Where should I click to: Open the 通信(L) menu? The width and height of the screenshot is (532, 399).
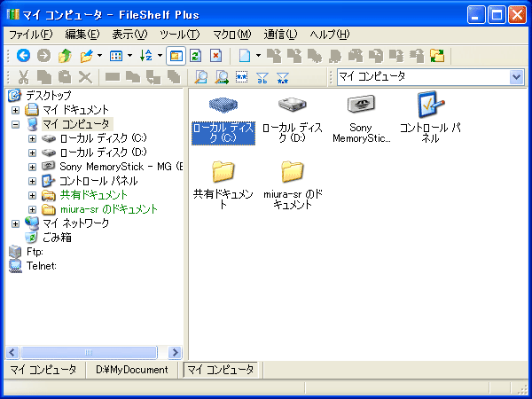pos(280,35)
